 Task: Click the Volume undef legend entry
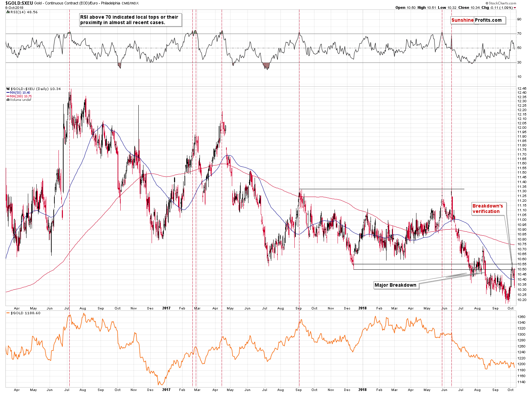(x=21, y=100)
